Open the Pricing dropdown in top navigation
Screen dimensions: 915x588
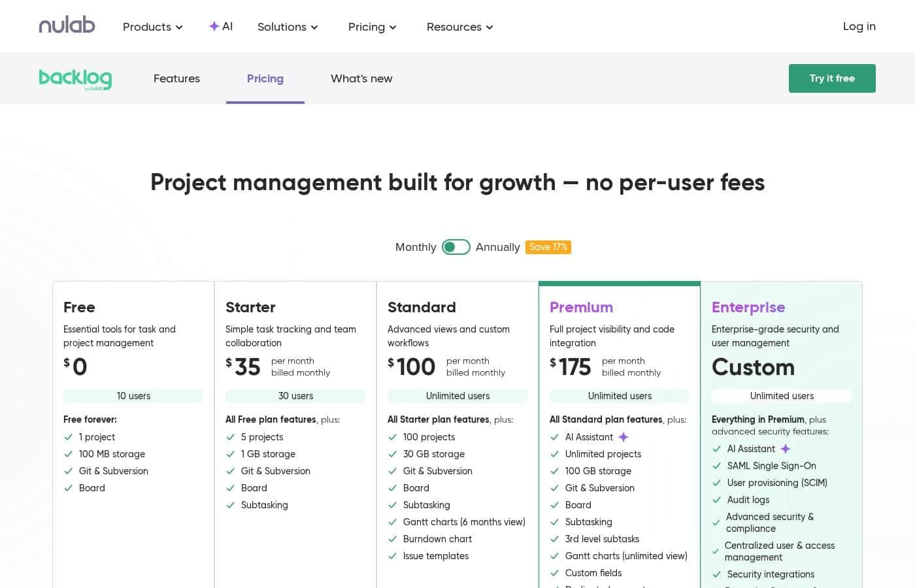click(373, 27)
